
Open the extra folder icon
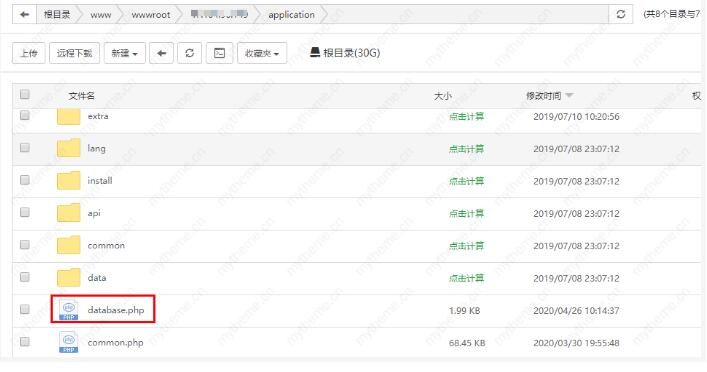coord(69,117)
